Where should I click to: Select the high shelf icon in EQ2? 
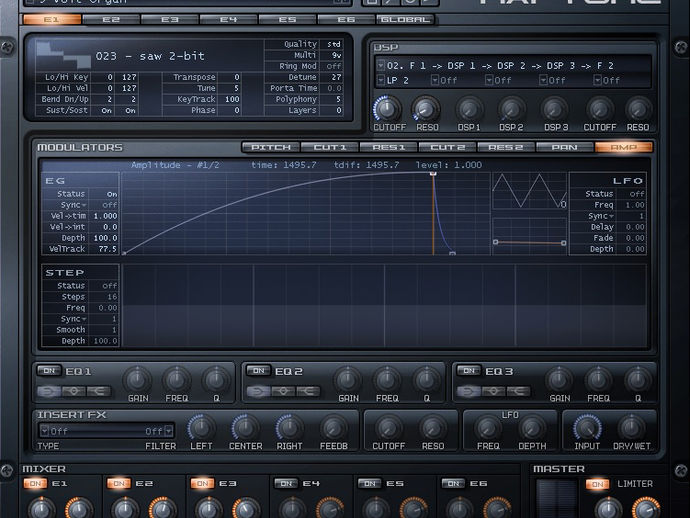click(x=308, y=391)
